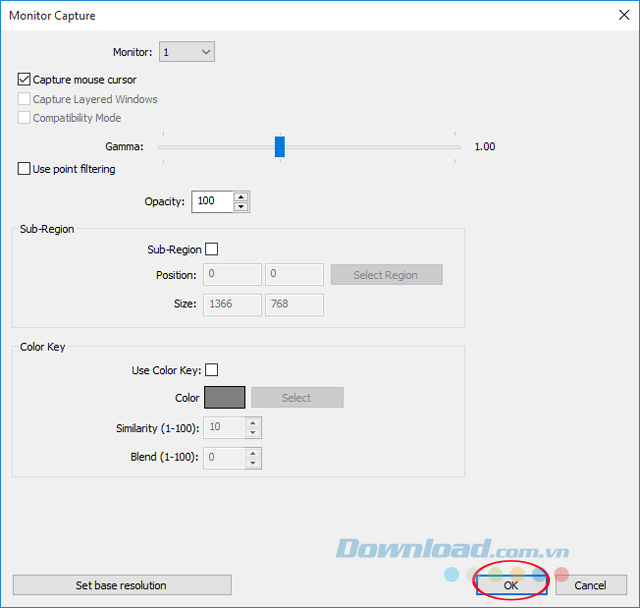This screenshot has width=640, height=608.
Task: Raise Similarity using the up arrow
Action: pyautogui.click(x=253, y=423)
